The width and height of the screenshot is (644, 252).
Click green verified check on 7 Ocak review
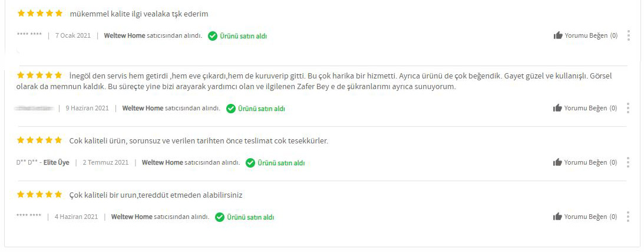coord(212,36)
